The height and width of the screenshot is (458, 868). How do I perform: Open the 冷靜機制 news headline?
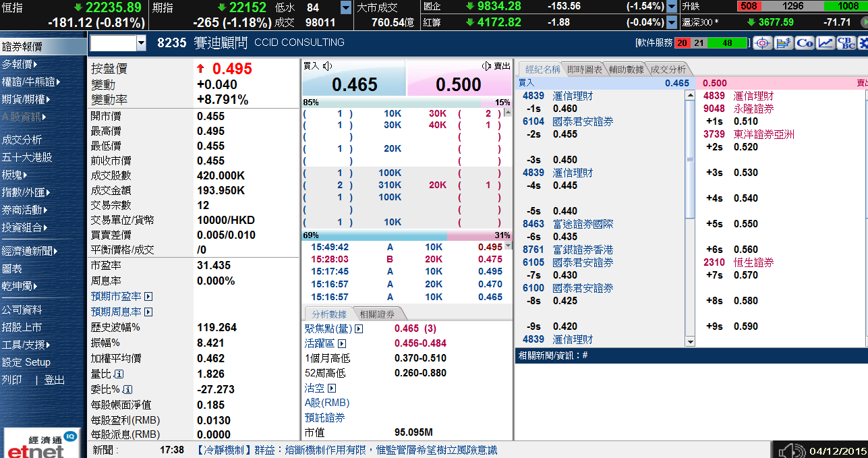coord(347,450)
